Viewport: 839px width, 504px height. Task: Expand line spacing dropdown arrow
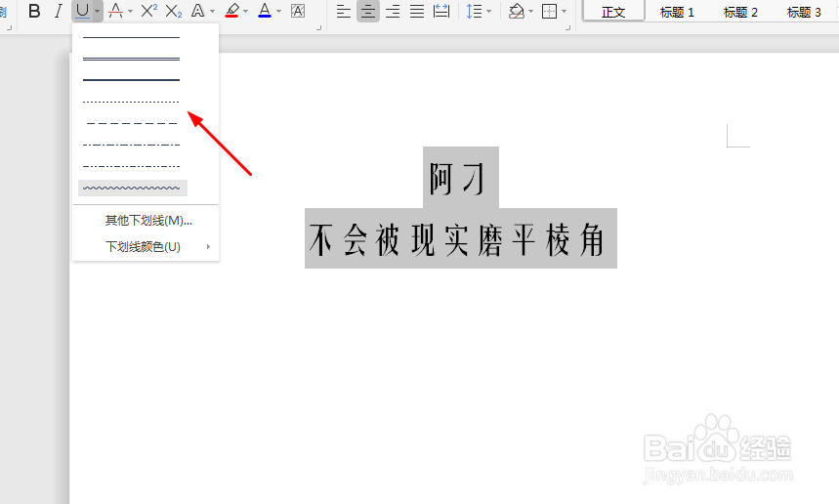click(488, 12)
